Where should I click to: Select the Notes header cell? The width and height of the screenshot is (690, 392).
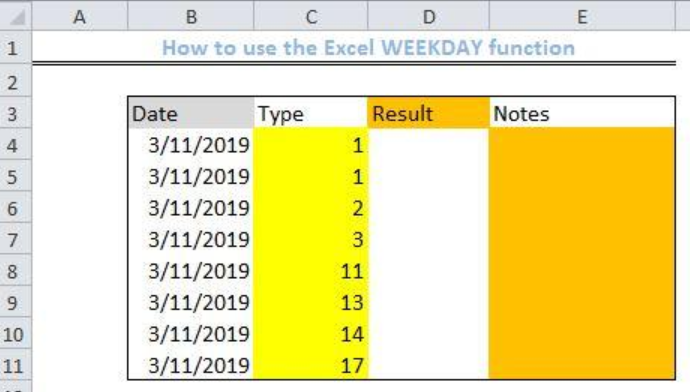coord(582,113)
